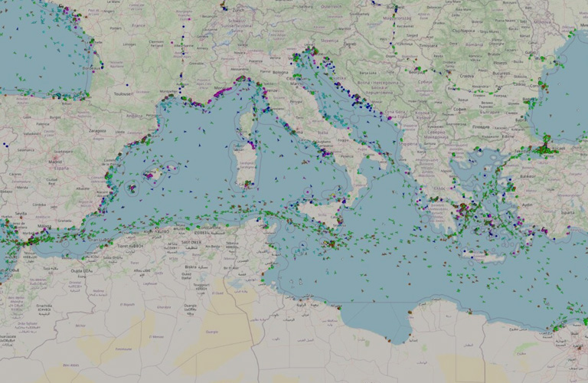
Task: Select the Valladolid map label
Action: click(x=32, y=133)
